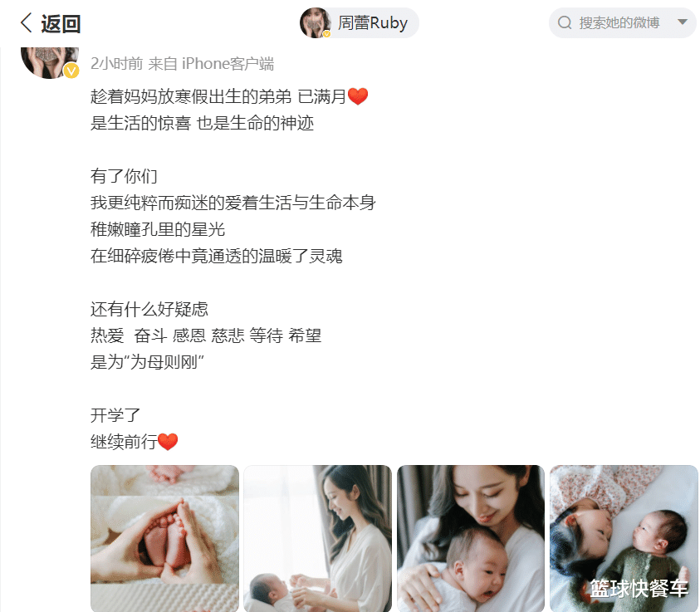Screen dimensions: 700x612
Task: Click the 周蕾Ruby name in header
Action: 373,22
